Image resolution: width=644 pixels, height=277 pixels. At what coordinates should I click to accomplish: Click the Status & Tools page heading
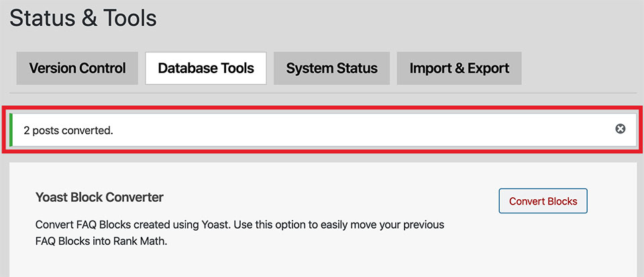pos(83,18)
